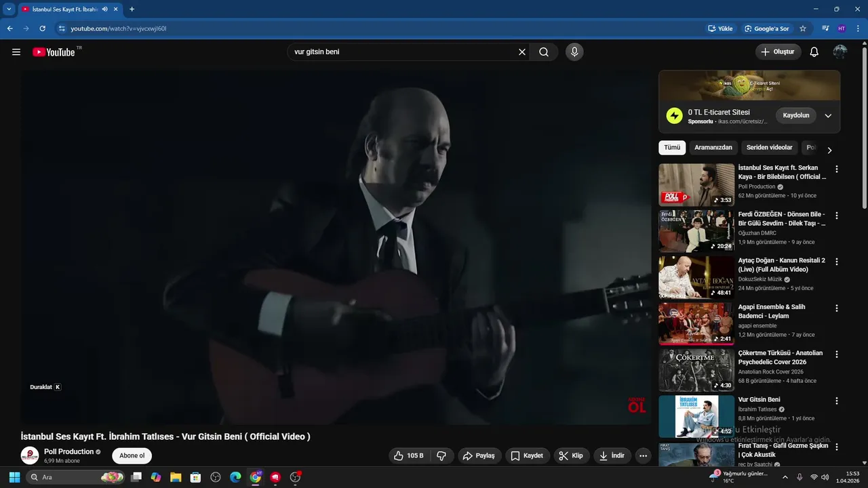Open Bir Bilebilsen video thumbnail
The image size is (868, 488).
696,184
